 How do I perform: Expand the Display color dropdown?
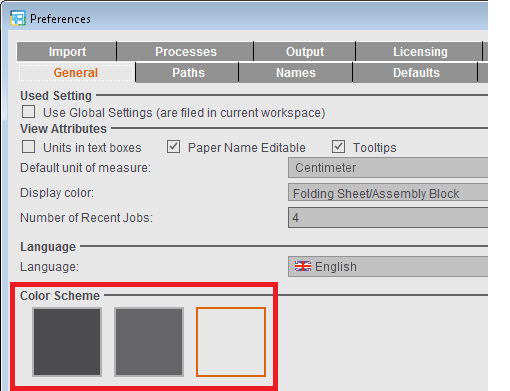coord(388,192)
